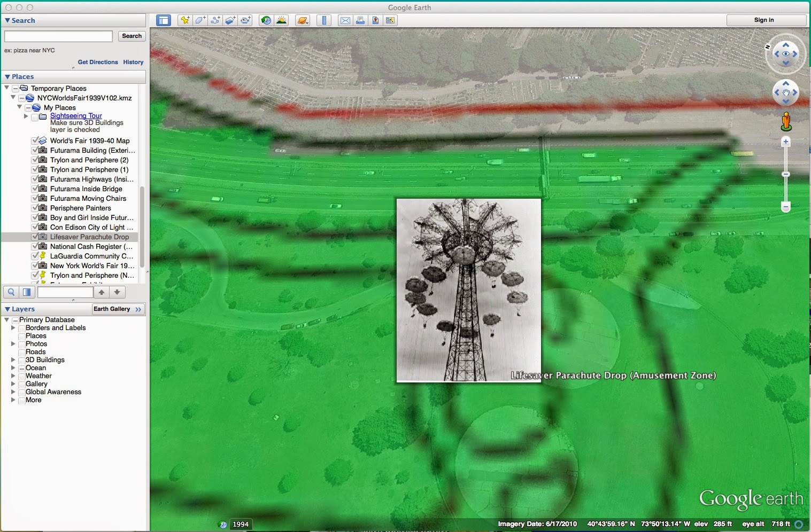Viewport: 811px width, 532px height.
Task: Select LaGuardia Community C... placemark
Action: click(91, 256)
